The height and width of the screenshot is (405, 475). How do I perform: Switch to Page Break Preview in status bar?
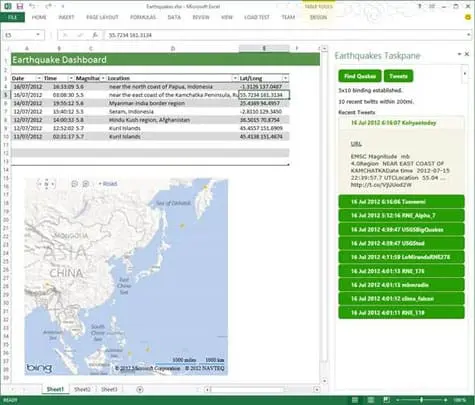tap(386, 400)
